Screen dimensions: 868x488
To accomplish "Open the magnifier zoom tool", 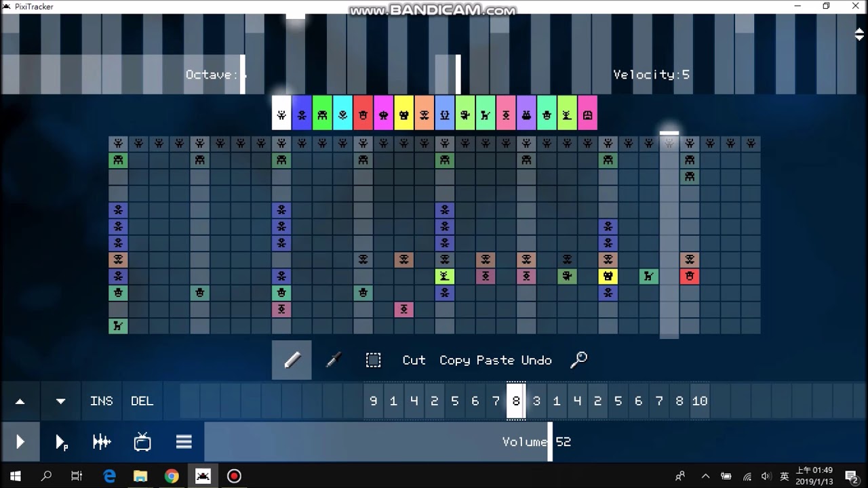I will (578, 360).
